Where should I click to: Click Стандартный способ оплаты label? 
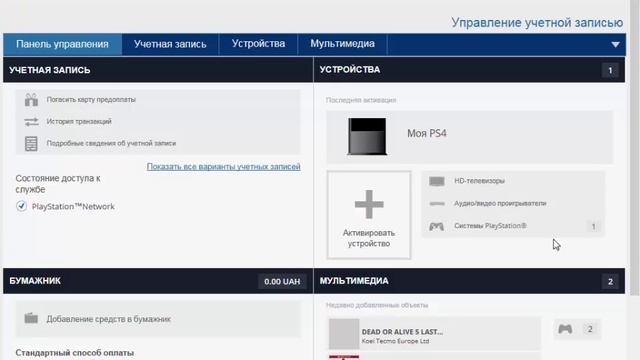[x=75, y=353]
